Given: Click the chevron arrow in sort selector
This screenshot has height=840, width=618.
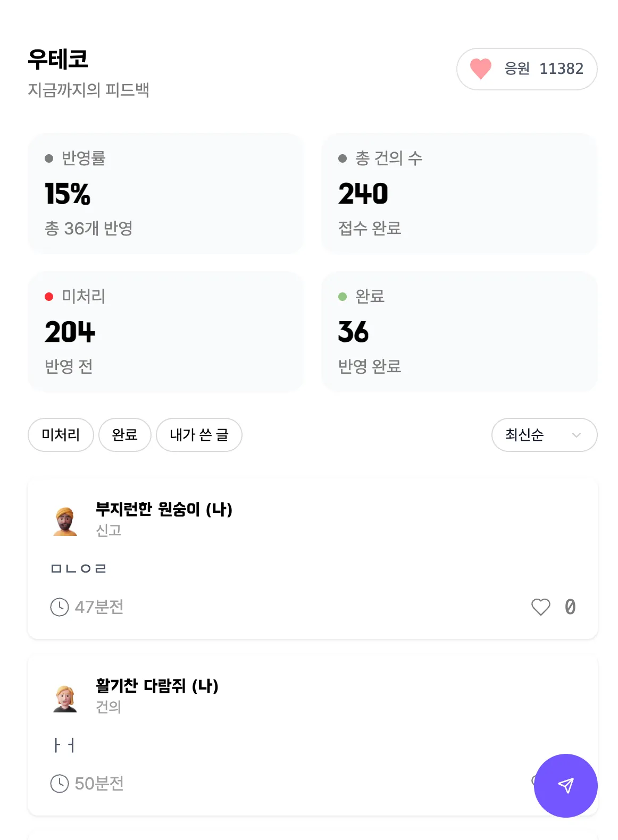Looking at the screenshot, I should pos(576,435).
